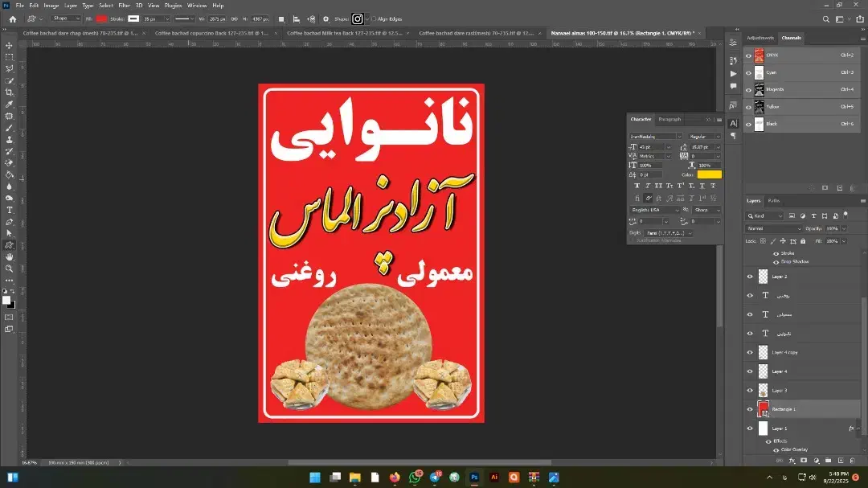Add layer style with fx button
Screen dimensions: 868x488
point(792,461)
